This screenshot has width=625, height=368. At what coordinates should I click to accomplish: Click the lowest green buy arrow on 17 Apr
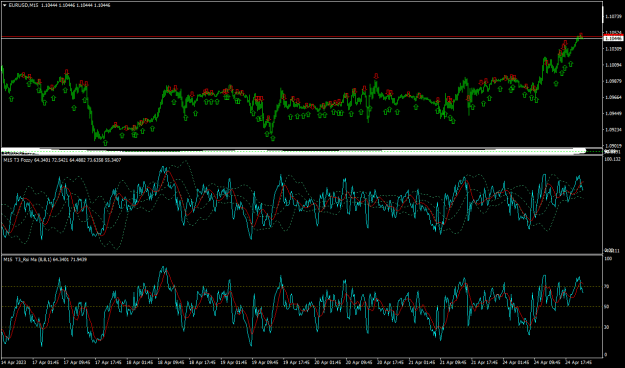tap(105, 142)
